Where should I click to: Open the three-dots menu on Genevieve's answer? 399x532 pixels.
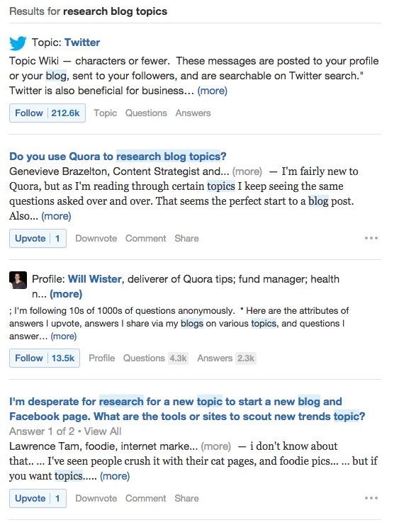pos(371,238)
